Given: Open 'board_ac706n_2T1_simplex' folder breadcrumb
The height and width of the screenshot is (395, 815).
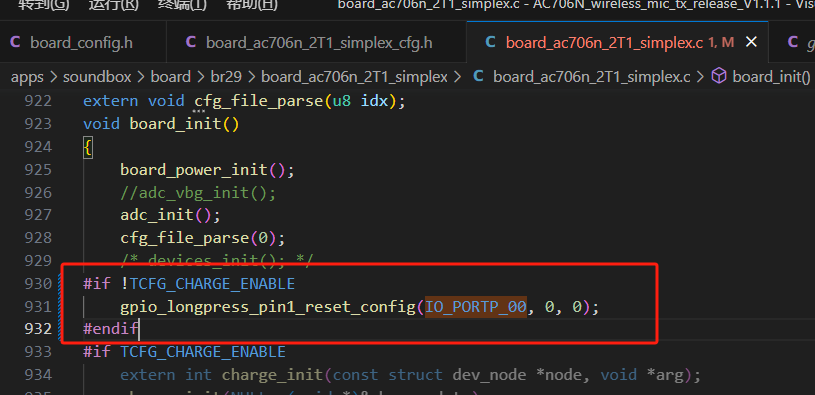Looking at the screenshot, I should tap(354, 77).
